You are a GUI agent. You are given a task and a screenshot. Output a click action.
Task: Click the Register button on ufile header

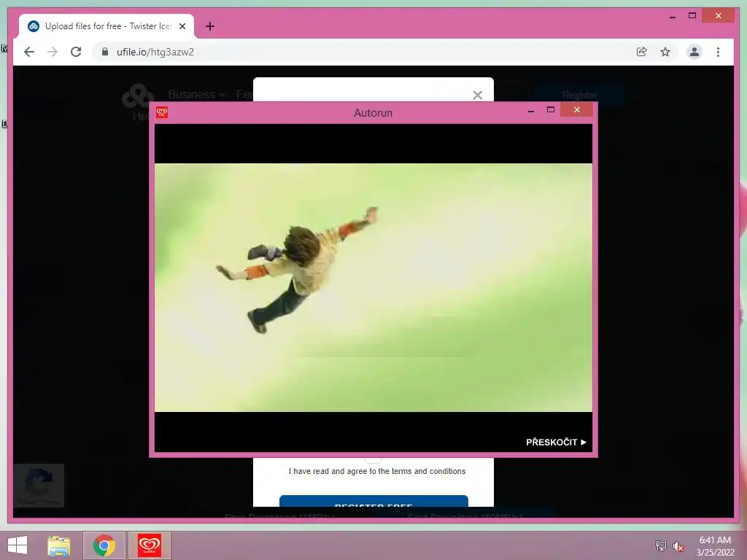click(579, 95)
